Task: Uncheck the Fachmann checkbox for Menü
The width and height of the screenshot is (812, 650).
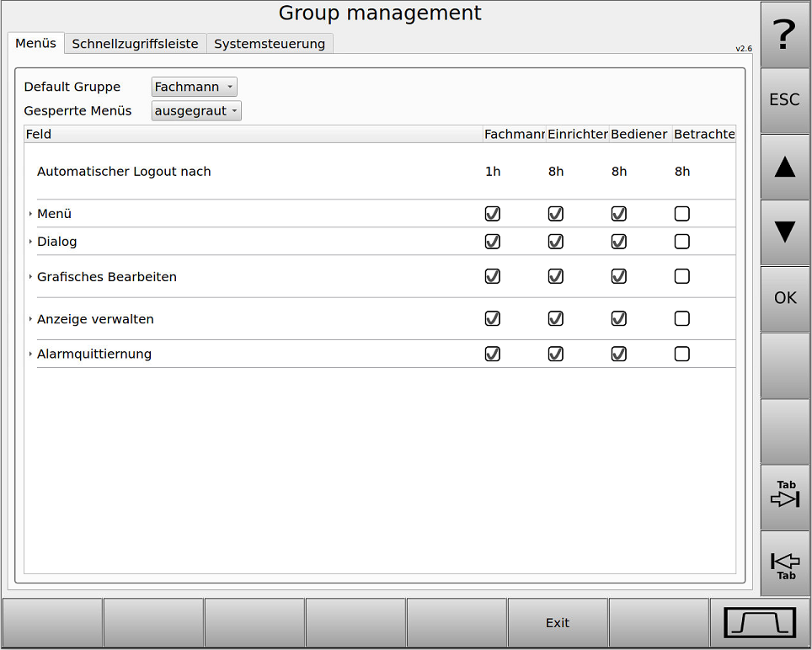Action: click(x=492, y=214)
